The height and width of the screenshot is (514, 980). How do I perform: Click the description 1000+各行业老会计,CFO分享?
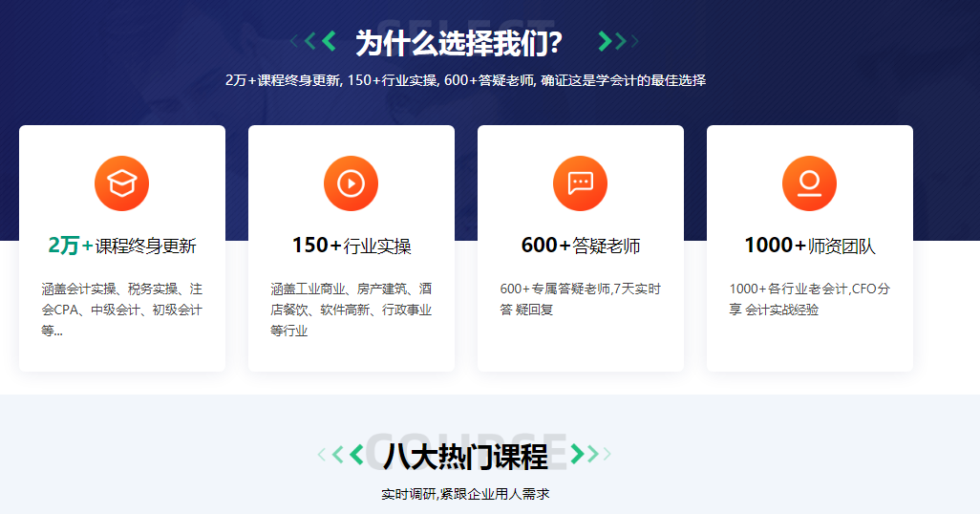tap(809, 299)
